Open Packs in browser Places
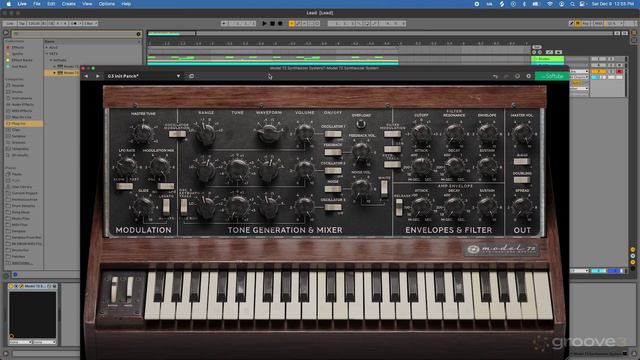 [x=17, y=174]
